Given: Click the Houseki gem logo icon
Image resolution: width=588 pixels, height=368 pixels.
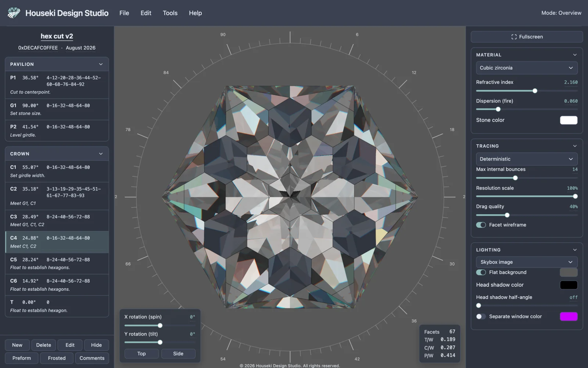Looking at the screenshot, I should click(x=14, y=13).
